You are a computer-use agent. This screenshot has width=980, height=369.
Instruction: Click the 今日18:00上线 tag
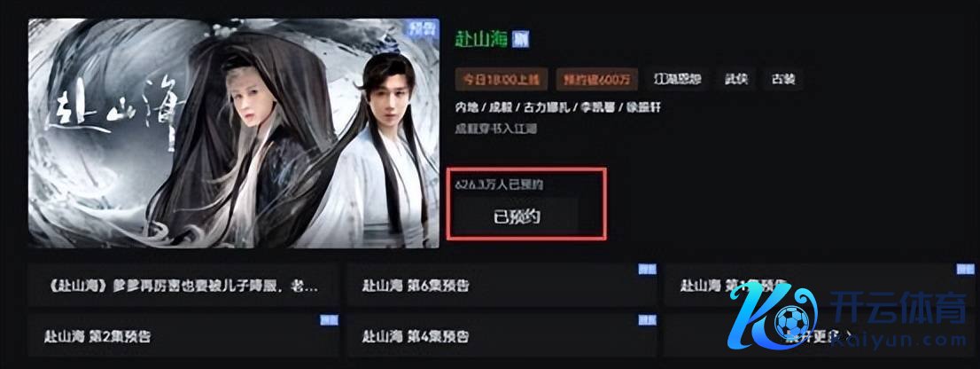point(502,80)
